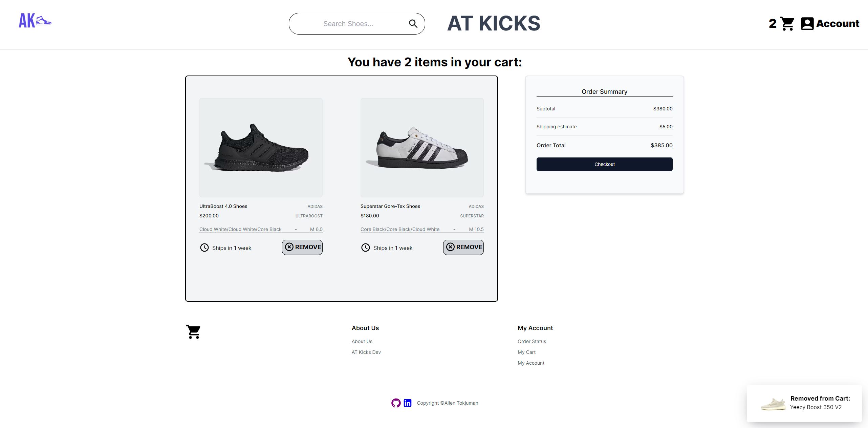Open the UltraBoost 4.0 shoe image
The image size is (868, 428).
(261, 148)
